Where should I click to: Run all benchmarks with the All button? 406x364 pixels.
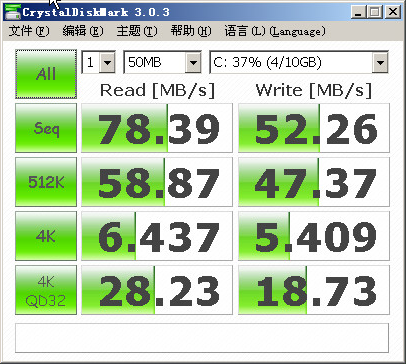coord(46,74)
